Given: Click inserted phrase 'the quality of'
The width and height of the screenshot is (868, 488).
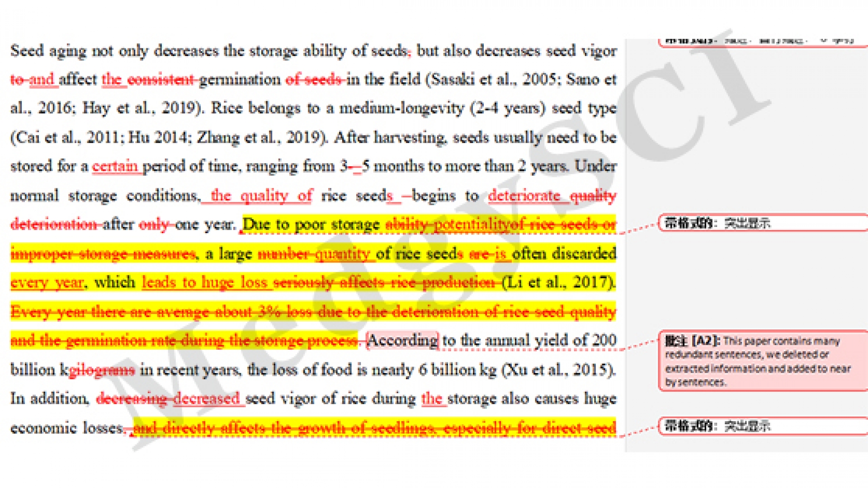Looking at the screenshot, I should tap(261, 196).
